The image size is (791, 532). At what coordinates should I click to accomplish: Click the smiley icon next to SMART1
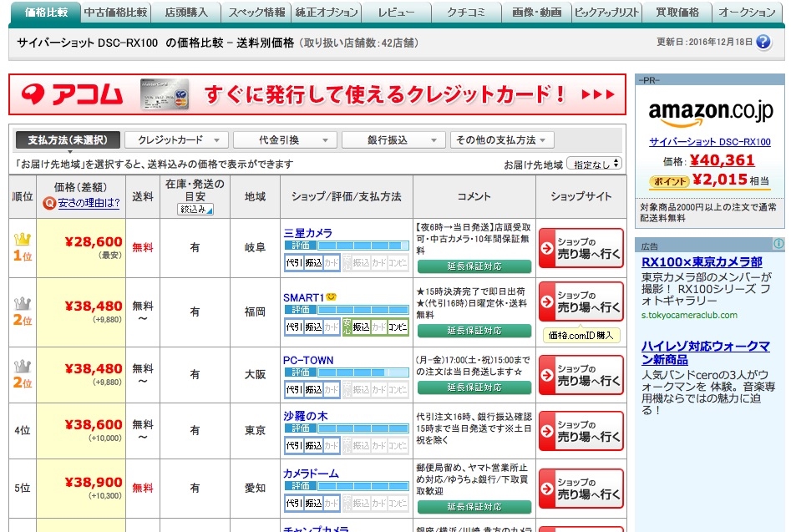pos(331,297)
